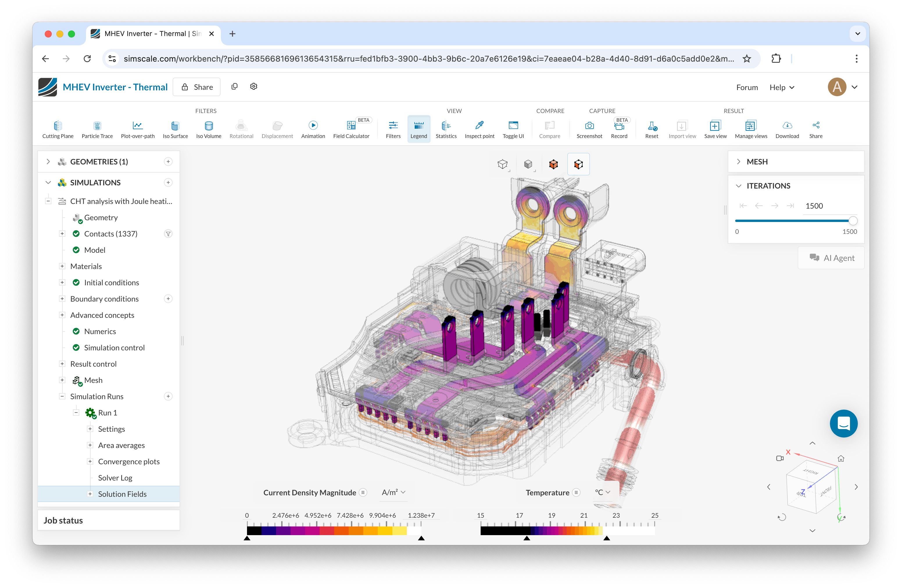
Task: Open the Current Density unit dropdown
Action: [x=393, y=492]
